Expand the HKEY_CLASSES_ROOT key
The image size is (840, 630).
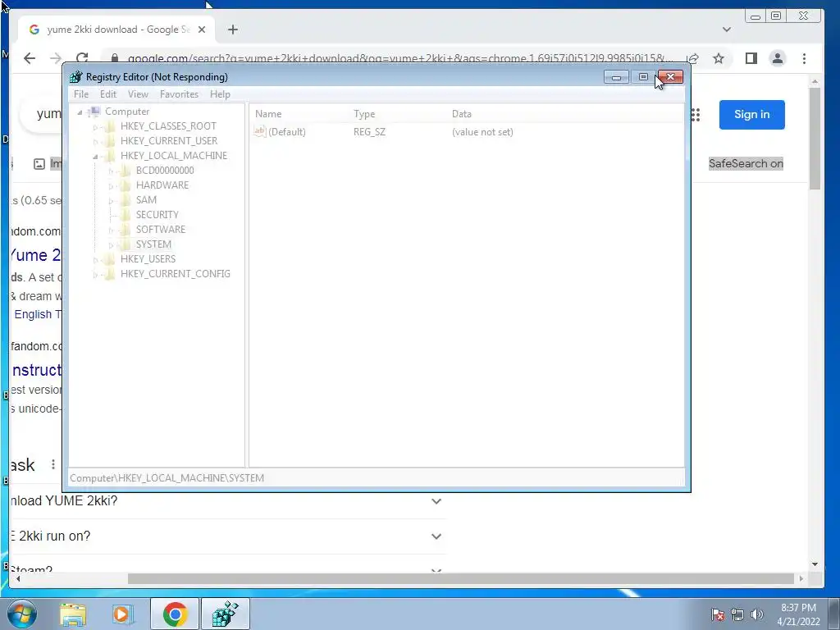pos(95,127)
